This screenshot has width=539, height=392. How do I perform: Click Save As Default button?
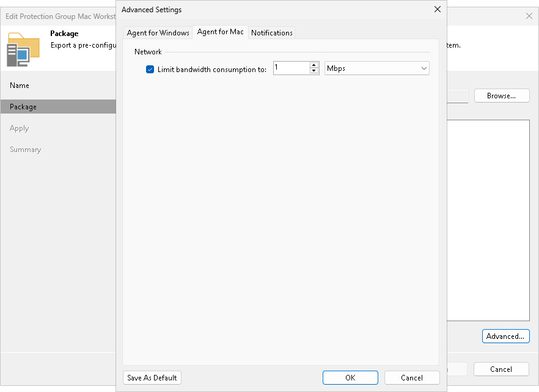[x=152, y=377]
